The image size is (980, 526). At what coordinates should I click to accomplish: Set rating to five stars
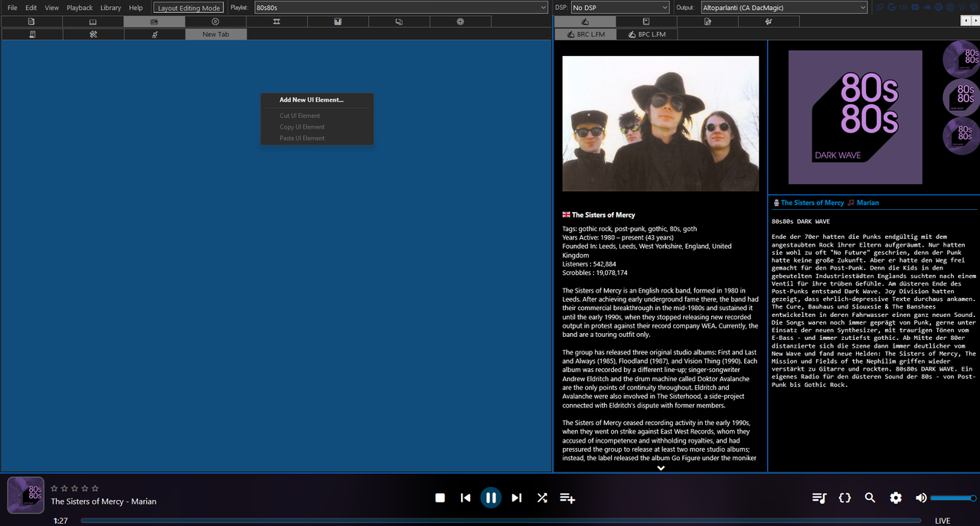click(95, 488)
